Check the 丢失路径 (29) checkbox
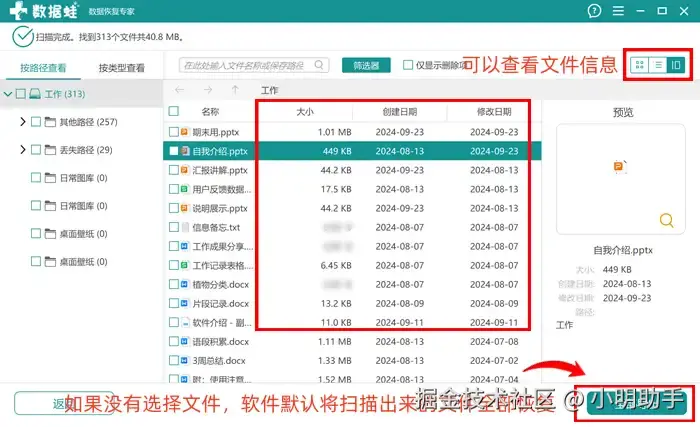 [x=36, y=150]
